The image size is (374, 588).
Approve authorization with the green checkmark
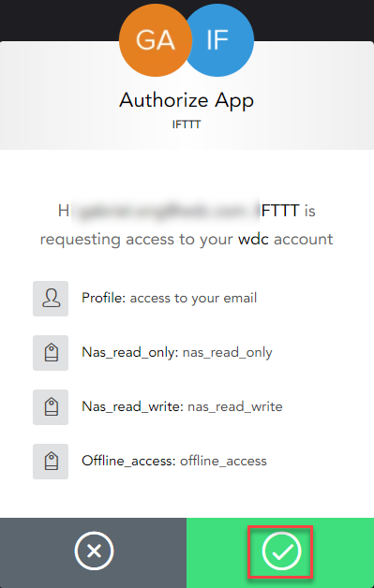point(281,551)
